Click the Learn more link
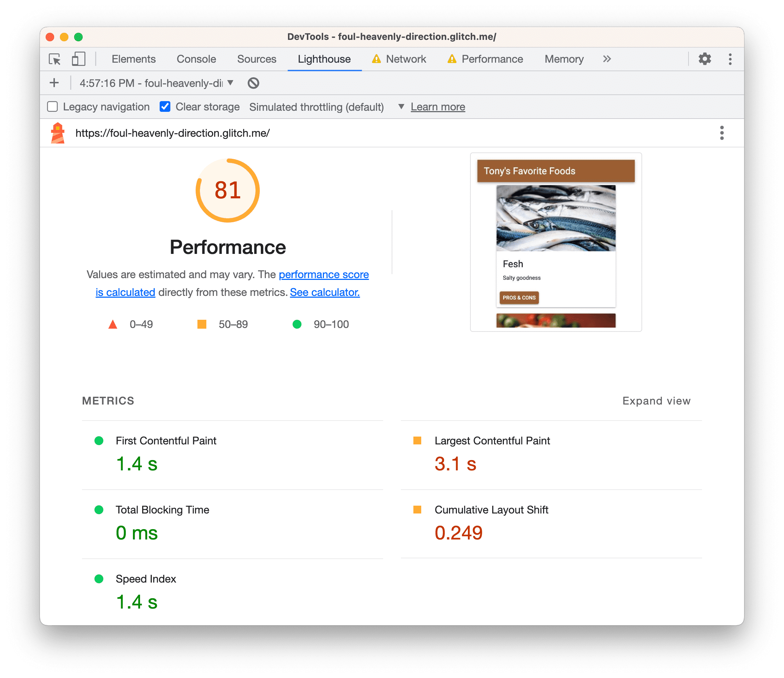Viewport: 784px width, 678px height. [x=439, y=106]
